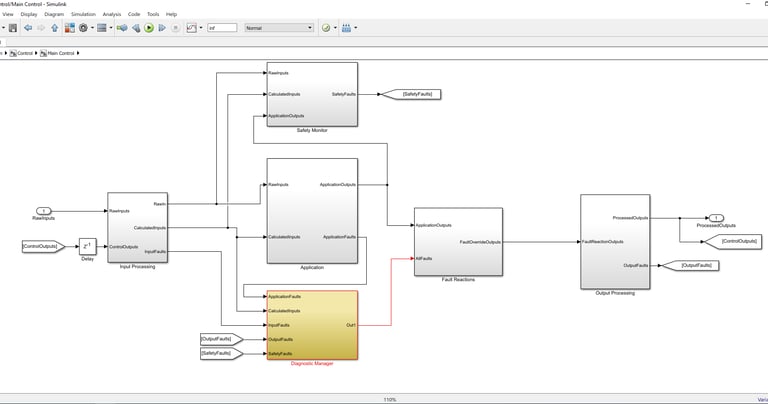The width and height of the screenshot is (768, 404).
Task: Open the Model Explorer icon
Action: (102, 28)
